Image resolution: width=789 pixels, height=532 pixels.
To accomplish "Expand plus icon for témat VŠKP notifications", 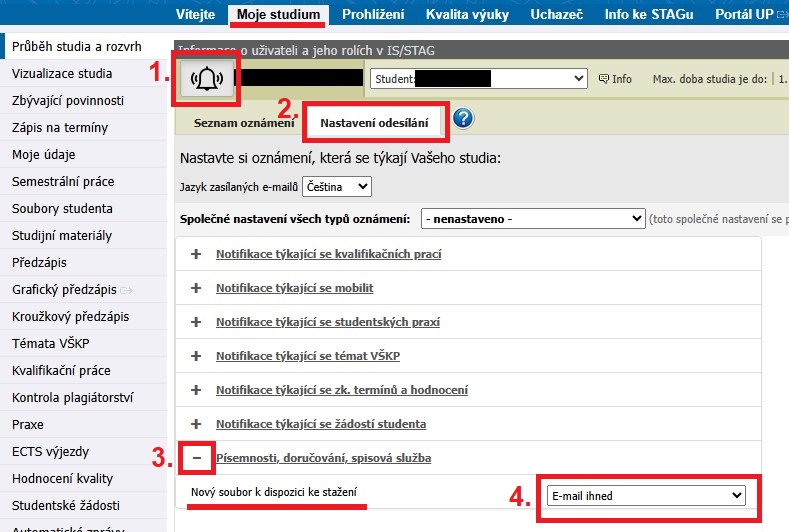I will pos(196,356).
